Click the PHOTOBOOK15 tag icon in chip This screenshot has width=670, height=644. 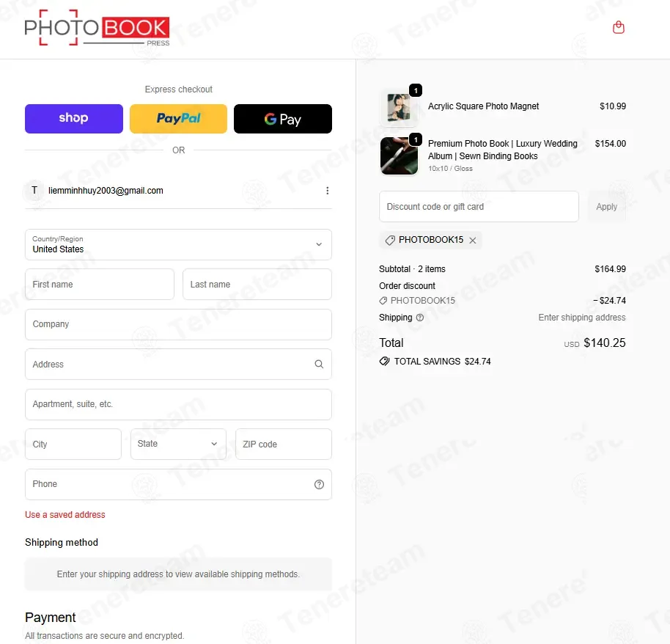coord(390,241)
